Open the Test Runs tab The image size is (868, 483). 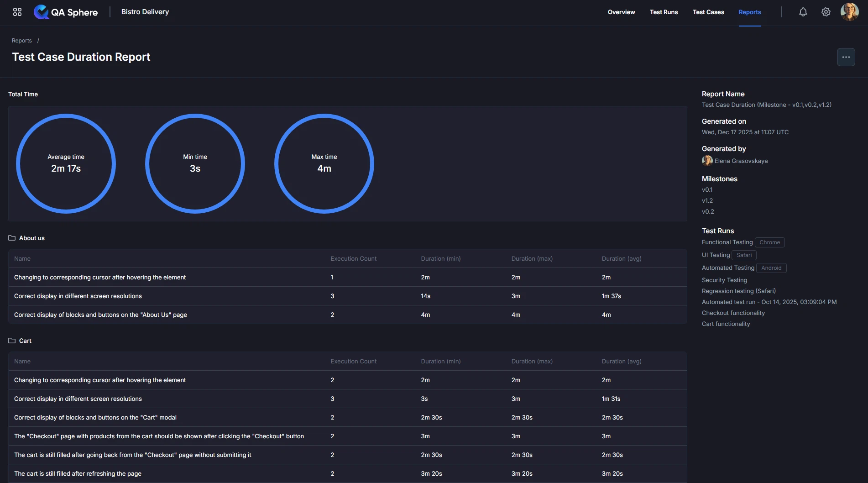pos(664,12)
